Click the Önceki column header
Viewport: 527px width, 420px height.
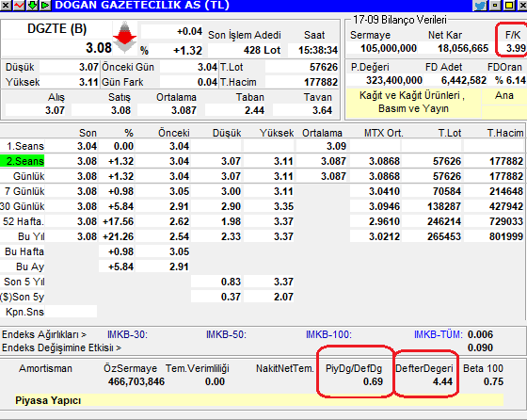tap(174, 133)
